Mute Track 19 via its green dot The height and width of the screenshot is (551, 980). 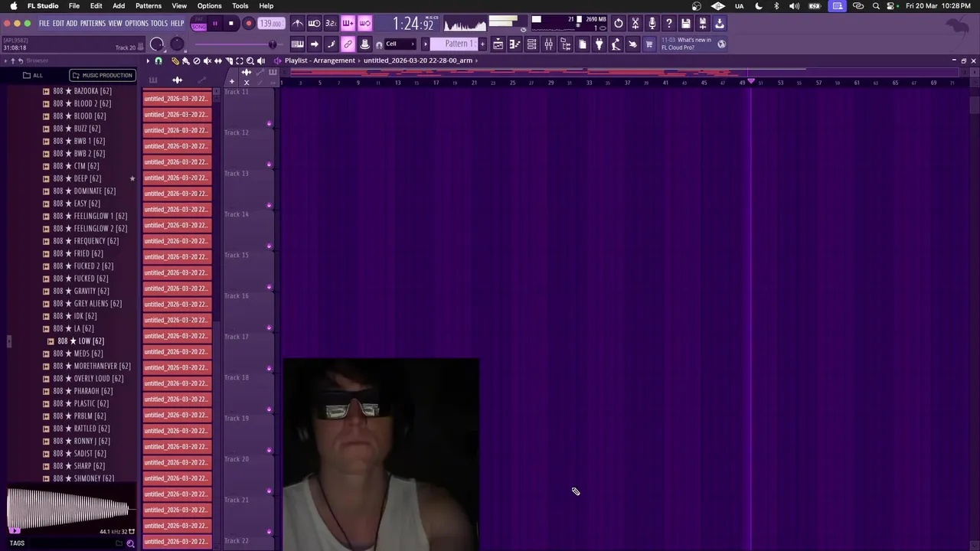click(x=269, y=451)
